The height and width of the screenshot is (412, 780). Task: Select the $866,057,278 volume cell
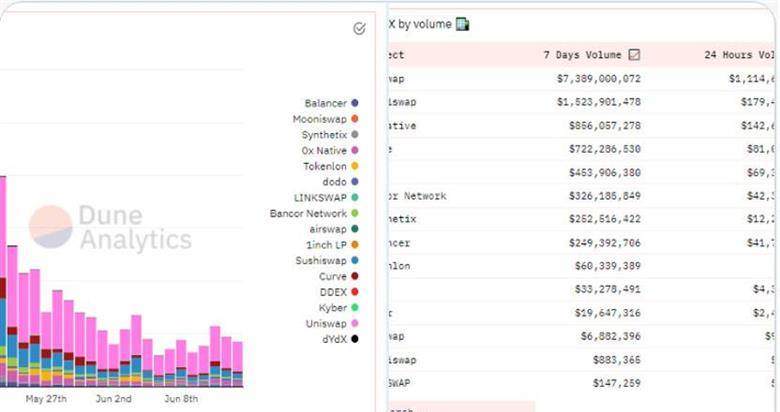[x=604, y=125]
